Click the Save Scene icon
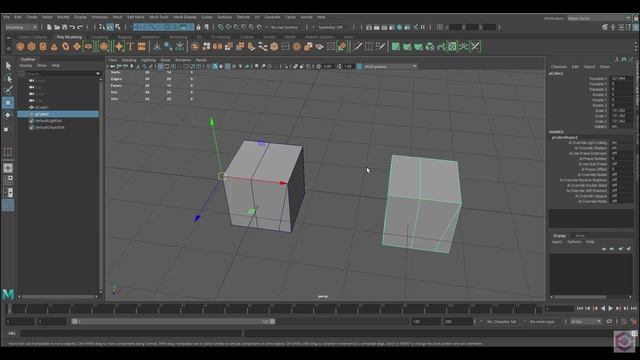 (64, 27)
